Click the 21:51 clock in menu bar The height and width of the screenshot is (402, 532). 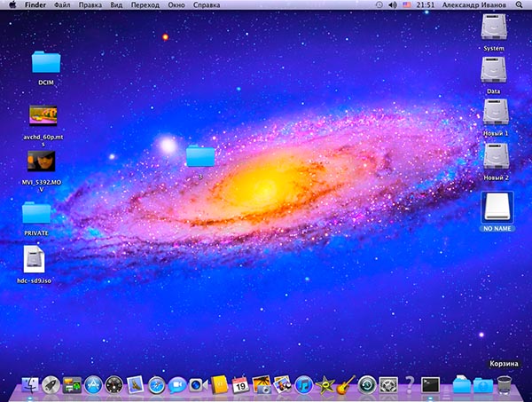[x=425, y=4]
